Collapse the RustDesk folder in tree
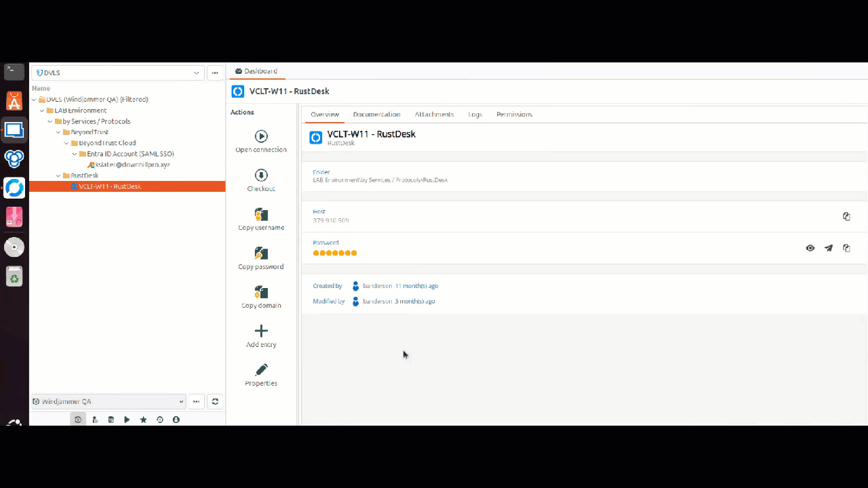Screen dimensions: 868x488 click(58, 176)
